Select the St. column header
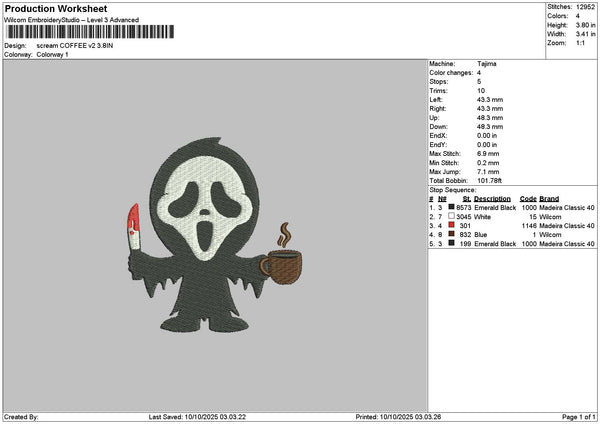 tap(467, 199)
